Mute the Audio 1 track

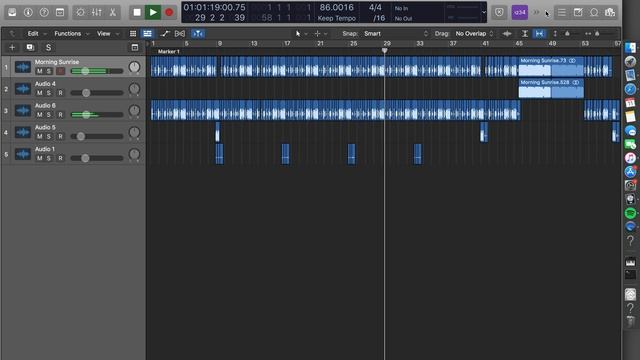coord(40,158)
